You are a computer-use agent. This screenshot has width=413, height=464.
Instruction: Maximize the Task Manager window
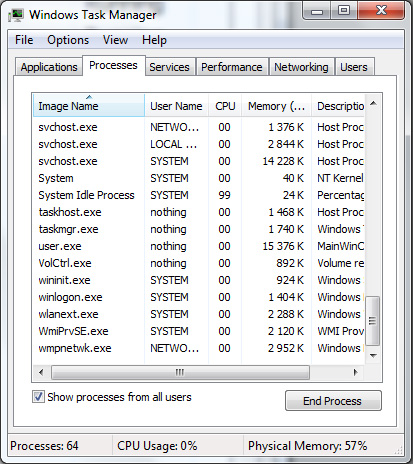pyautogui.click(x=344, y=11)
